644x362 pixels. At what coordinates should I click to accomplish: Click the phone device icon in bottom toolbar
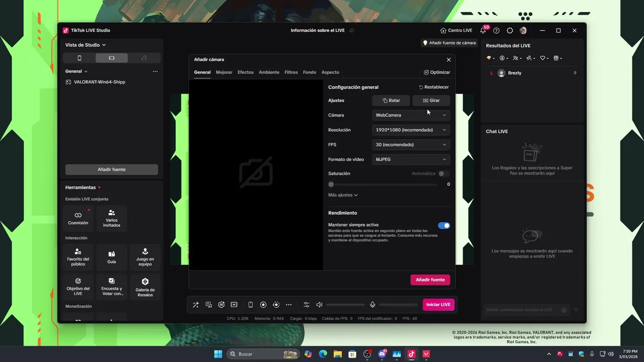pos(251,305)
